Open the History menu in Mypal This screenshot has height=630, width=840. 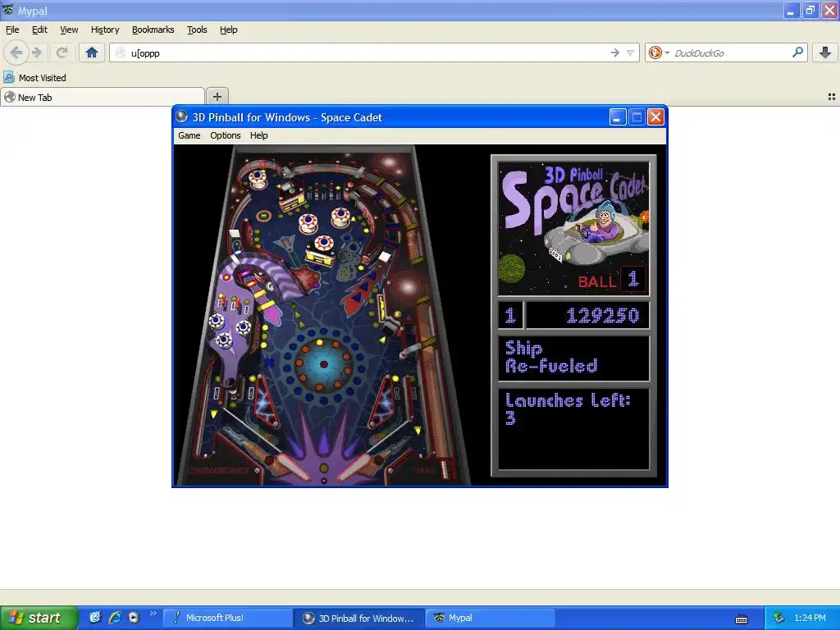click(x=105, y=30)
